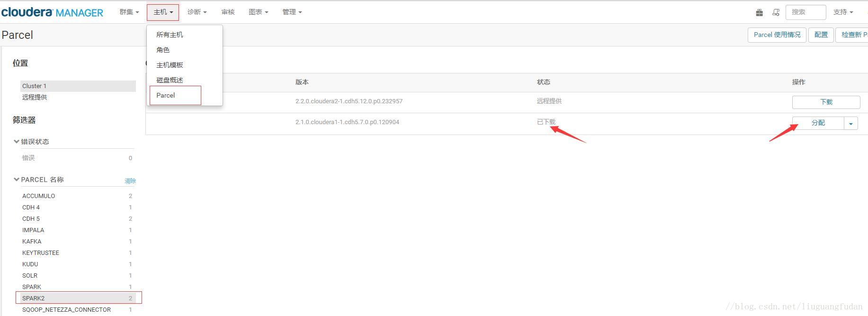Click the 清除 link
Viewport: 868px width, 316px height.
point(130,181)
